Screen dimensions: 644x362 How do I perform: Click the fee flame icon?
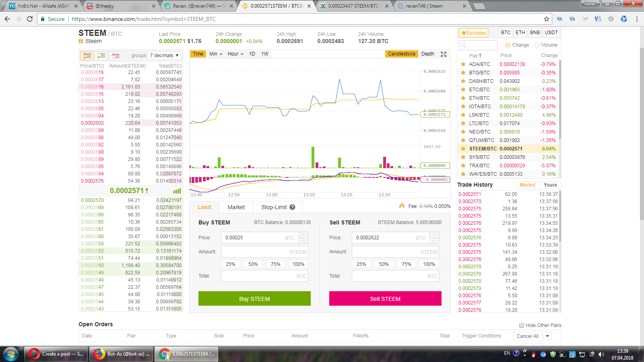(402, 206)
